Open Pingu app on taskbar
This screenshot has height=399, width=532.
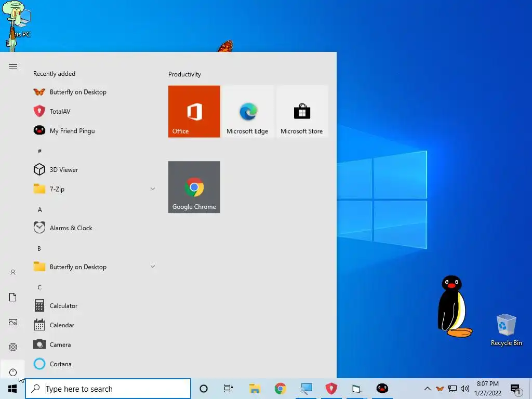click(382, 389)
